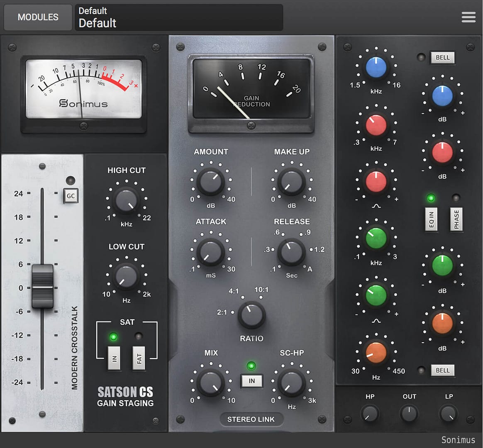Toggle the compressor IN switch
The height and width of the screenshot is (448, 483).
(251, 381)
